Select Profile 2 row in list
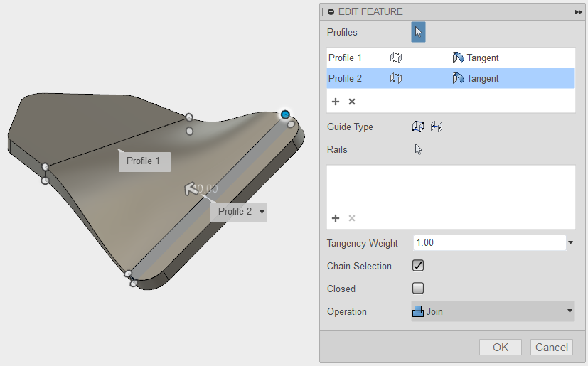Screen dimensions: 588x366 pyautogui.click(x=451, y=78)
